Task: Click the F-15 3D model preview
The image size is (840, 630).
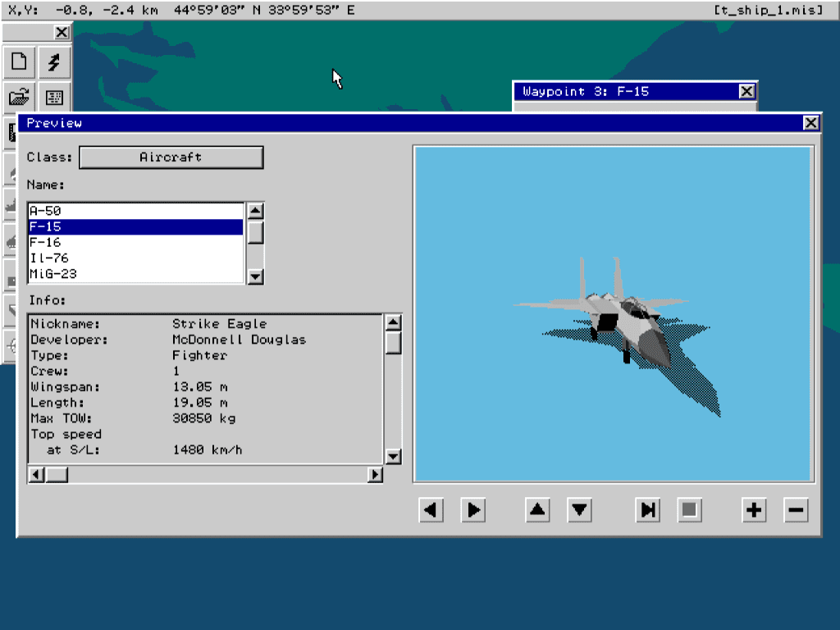Action: pos(614,314)
